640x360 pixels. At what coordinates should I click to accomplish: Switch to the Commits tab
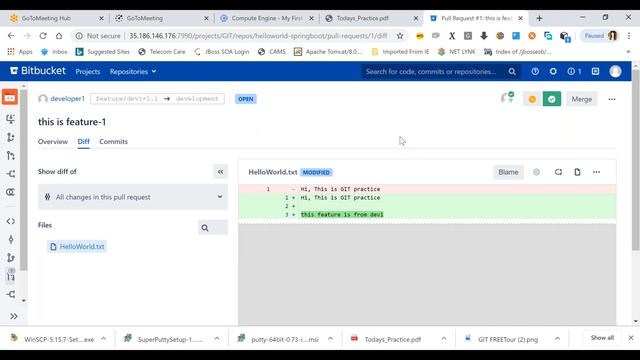tap(113, 142)
